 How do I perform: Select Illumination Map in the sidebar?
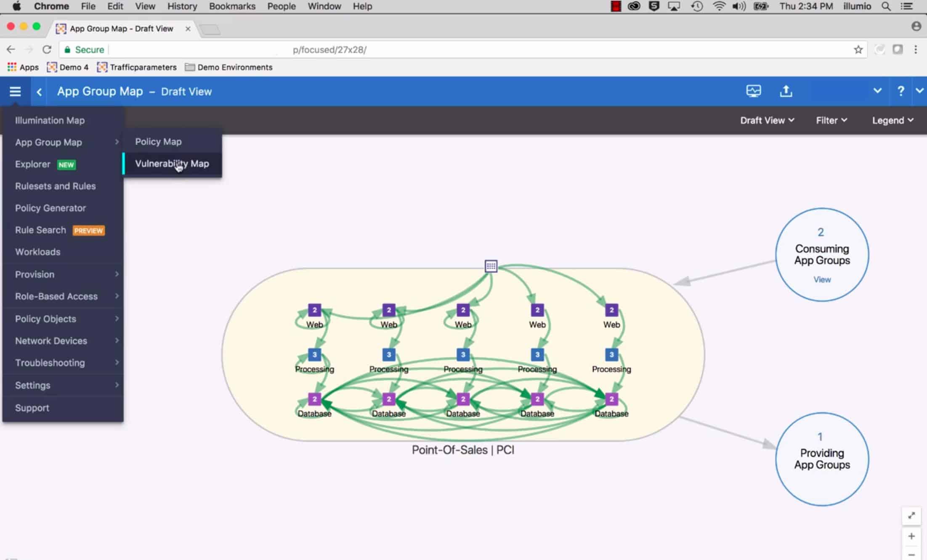63,120
